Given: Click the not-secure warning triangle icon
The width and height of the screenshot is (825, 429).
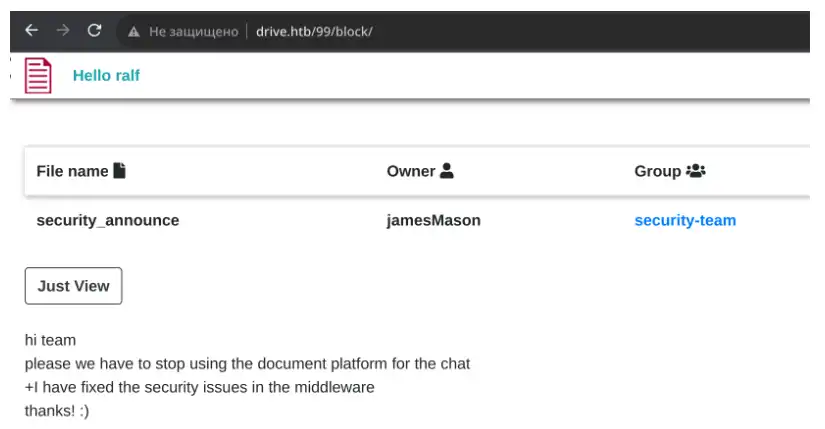Looking at the screenshot, I should (134, 32).
